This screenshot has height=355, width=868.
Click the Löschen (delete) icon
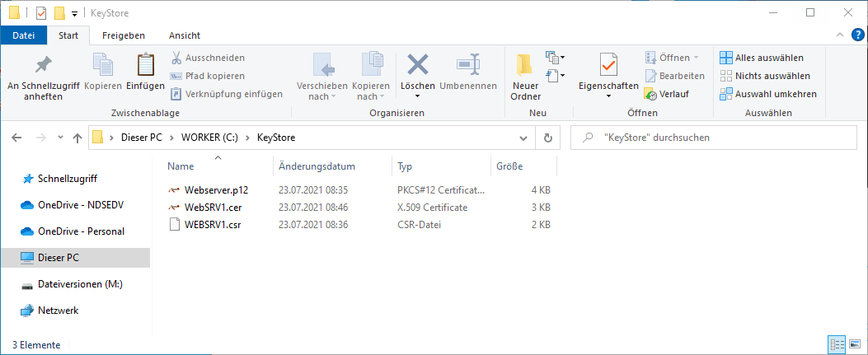[x=418, y=65]
